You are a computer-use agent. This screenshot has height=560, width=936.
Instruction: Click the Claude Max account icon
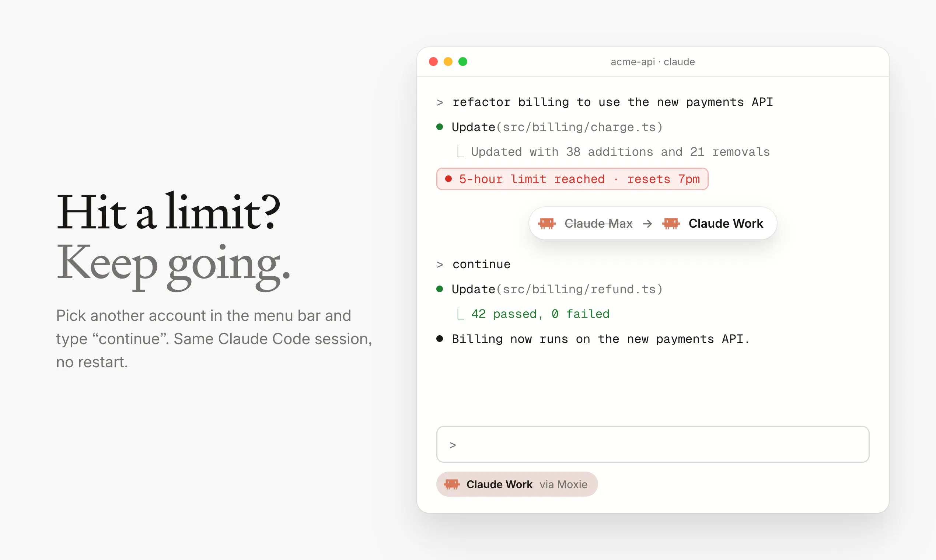[x=546, y=223]
